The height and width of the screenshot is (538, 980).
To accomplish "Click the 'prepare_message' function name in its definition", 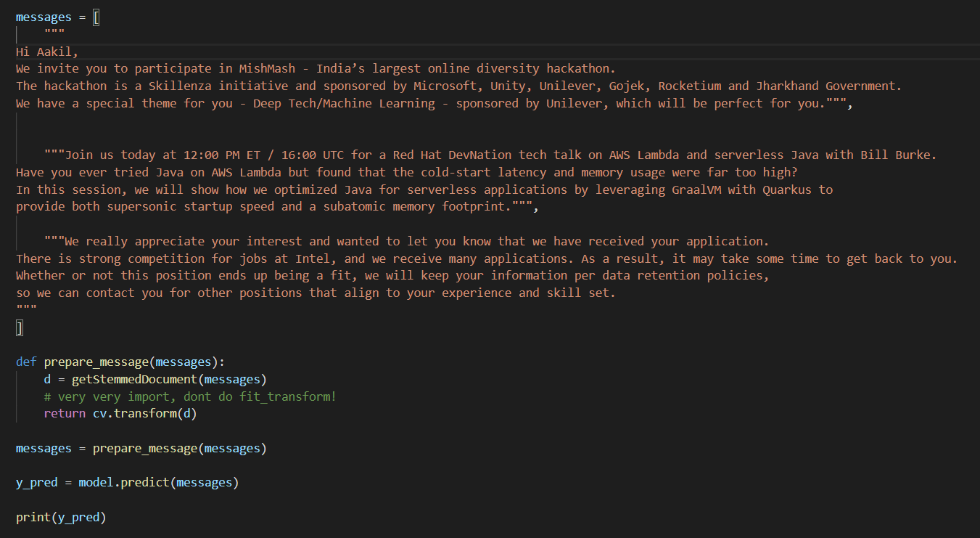I will 96,362.
